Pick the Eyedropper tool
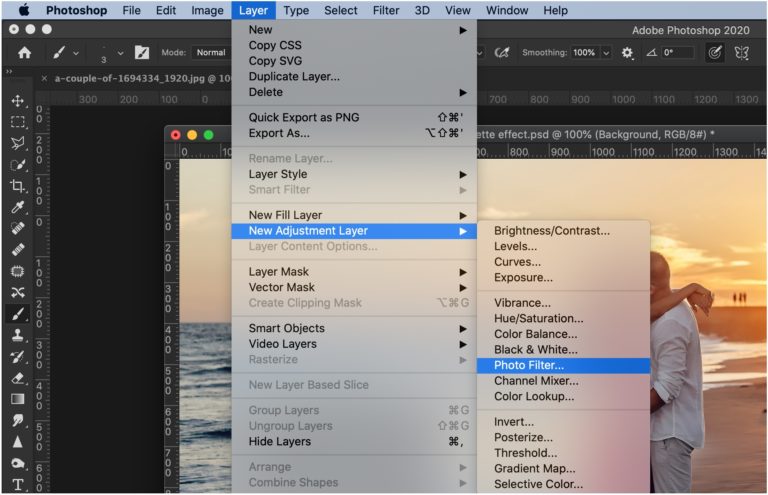This screenshot has height=495, width=768. coord(18,207)
